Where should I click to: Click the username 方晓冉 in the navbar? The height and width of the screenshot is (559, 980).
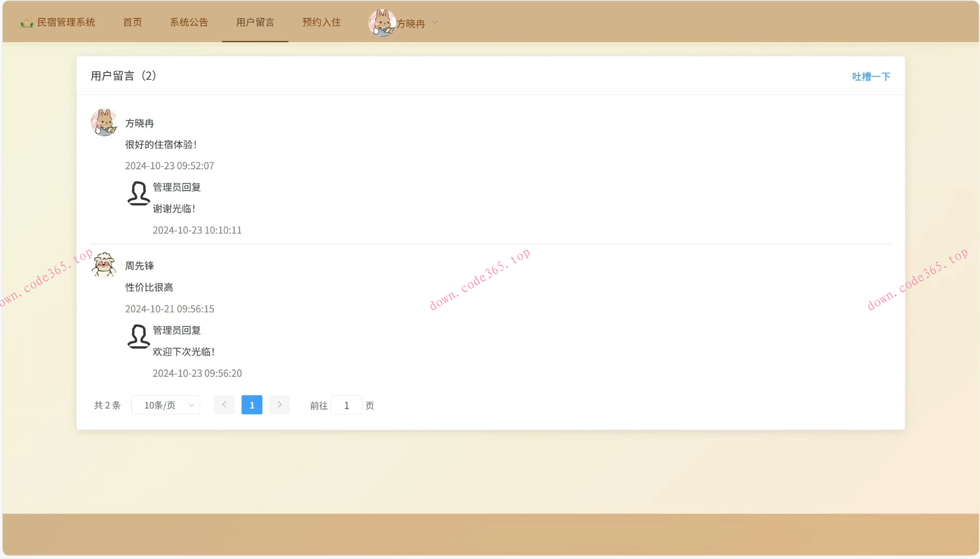click(410, 23)
